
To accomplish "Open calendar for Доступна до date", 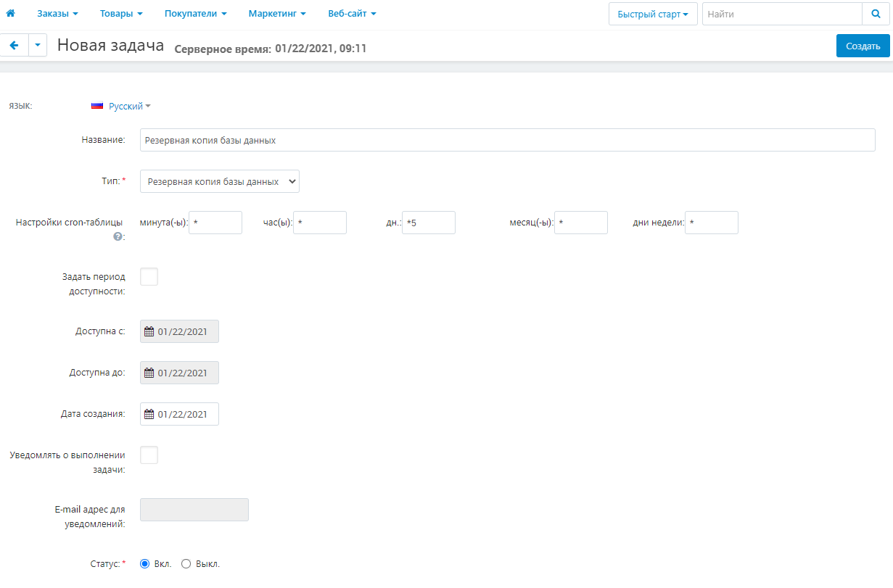I will click(149, 373).
